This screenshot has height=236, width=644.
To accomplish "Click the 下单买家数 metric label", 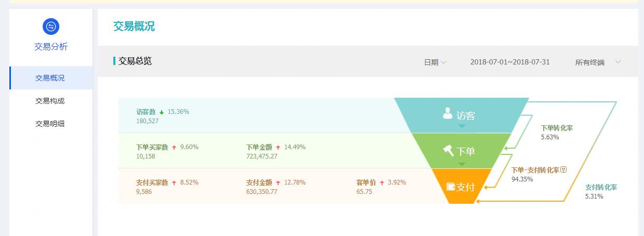I will (x=152, y=147).
